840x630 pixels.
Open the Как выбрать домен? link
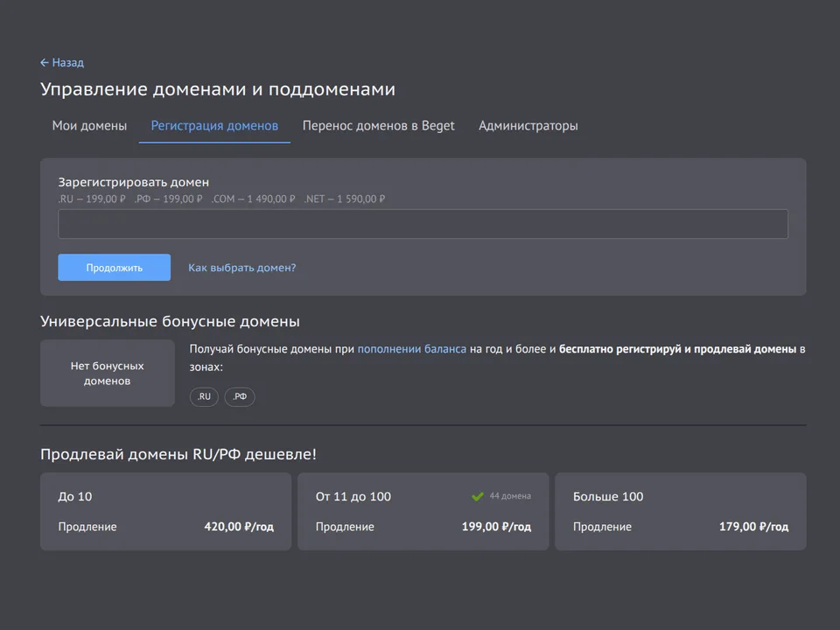(242, 268)
